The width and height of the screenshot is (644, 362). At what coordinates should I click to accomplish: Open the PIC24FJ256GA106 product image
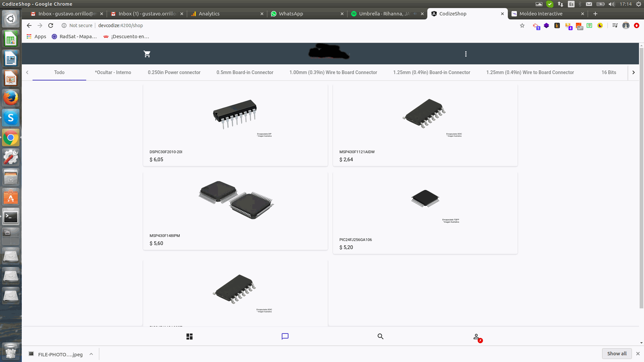(425, 199)
